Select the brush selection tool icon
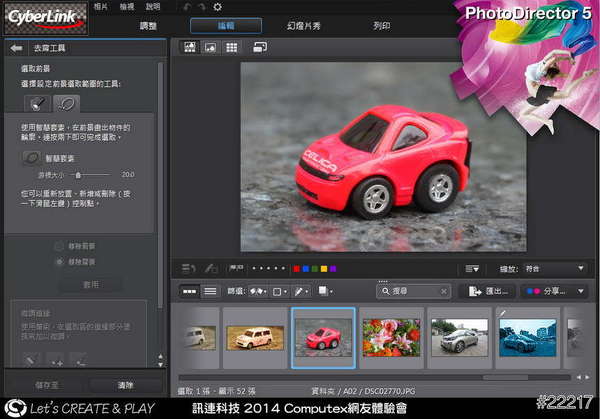600x419 pixels. [x=36, y=102]
